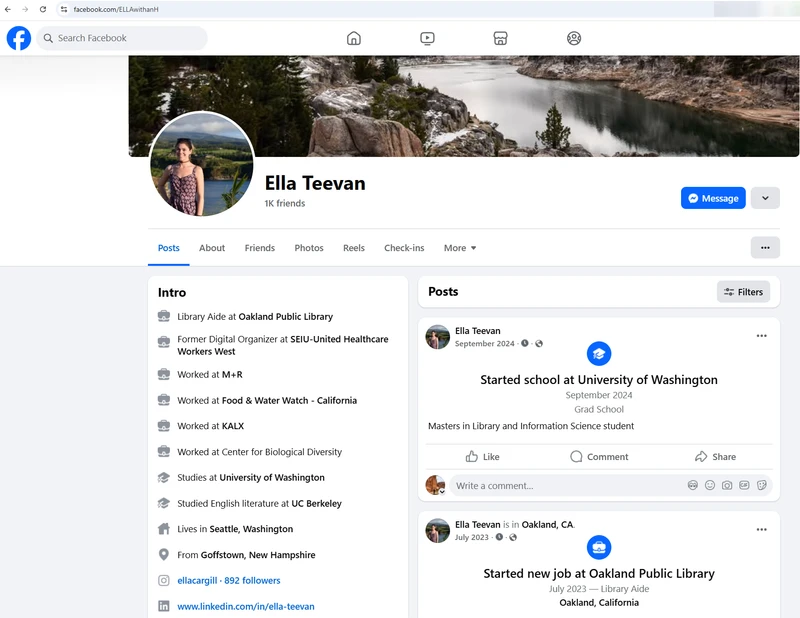Image resolution: width=800 pixels, height=618 pixels.
Task: Open the Marketplace icon
Action: [x=500, y=38]
